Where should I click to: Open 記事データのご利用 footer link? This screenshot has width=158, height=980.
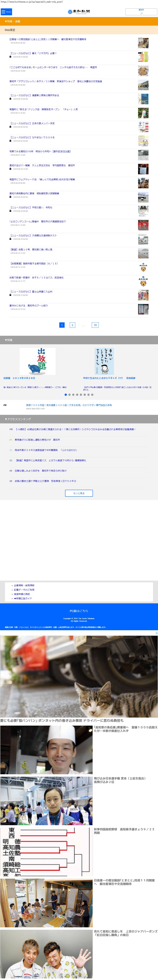click(24, 590)
